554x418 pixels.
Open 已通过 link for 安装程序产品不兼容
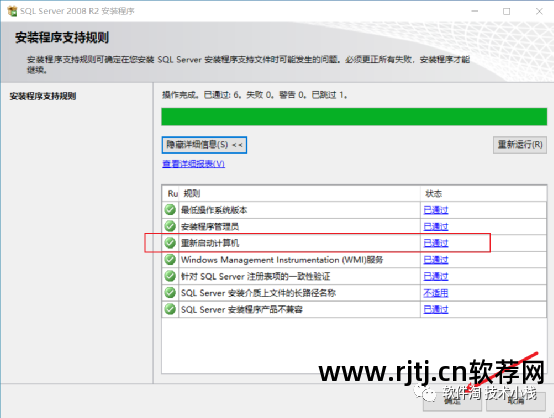(x=436, y=310)
